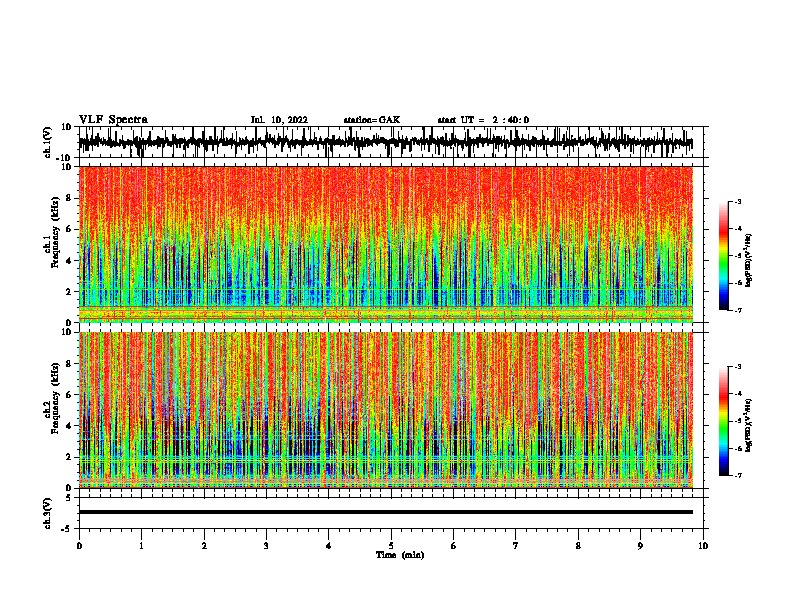Click the time axis tick label '2'
The height and width of the screenshot is (612, 792).
tap(204, 546)
